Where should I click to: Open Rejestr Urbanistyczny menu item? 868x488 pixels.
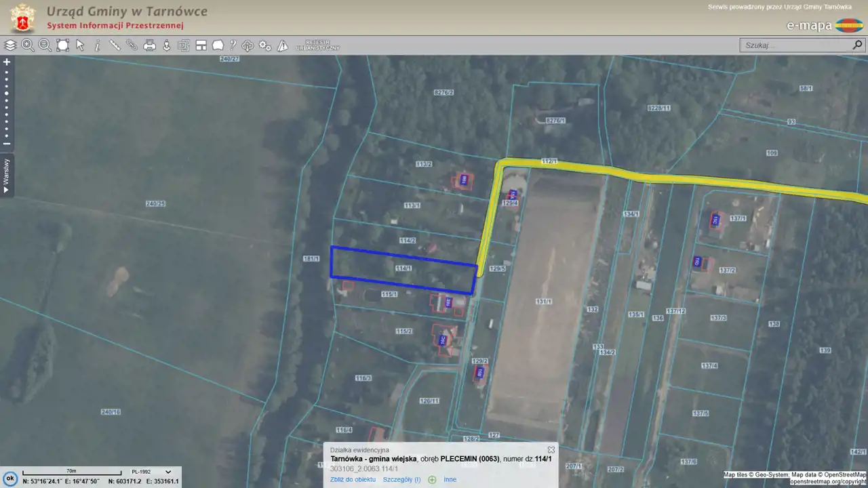pos(318,45)
